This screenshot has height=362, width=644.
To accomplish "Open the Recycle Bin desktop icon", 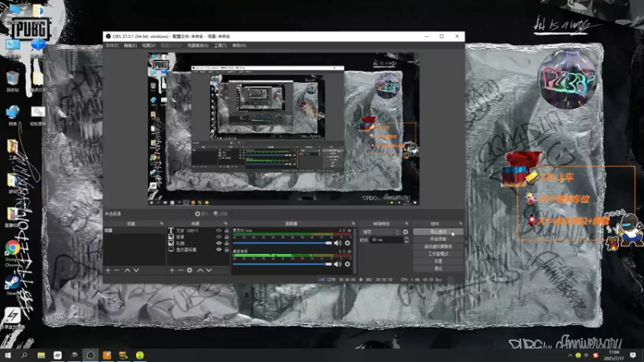I will pyautogui.click(x=13, y=81).
